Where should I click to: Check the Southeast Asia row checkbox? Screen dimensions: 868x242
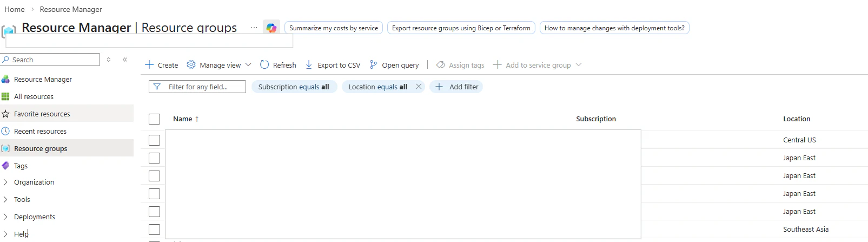(x=154, y=230)
